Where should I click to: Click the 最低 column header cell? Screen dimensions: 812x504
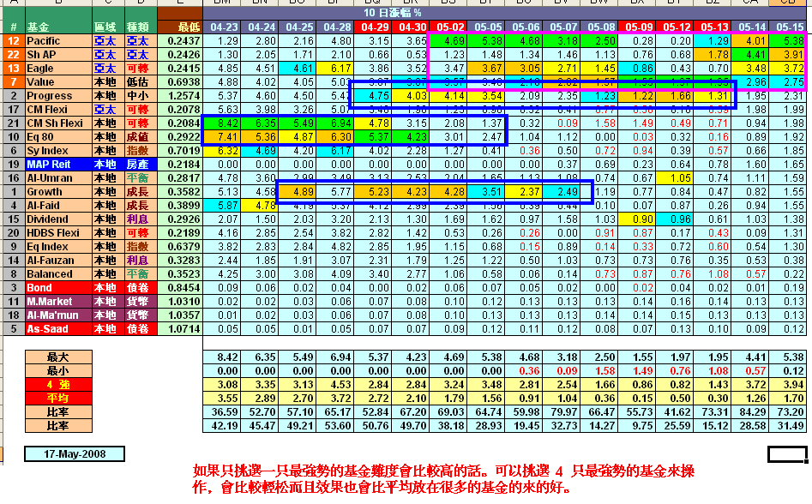(180, 27)
